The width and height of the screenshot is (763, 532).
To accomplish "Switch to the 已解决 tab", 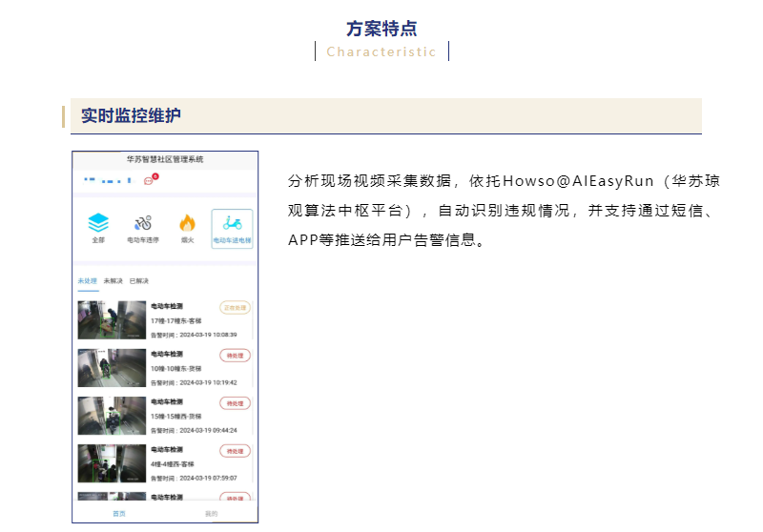I will pyautogui.click(x=138, y=281).
